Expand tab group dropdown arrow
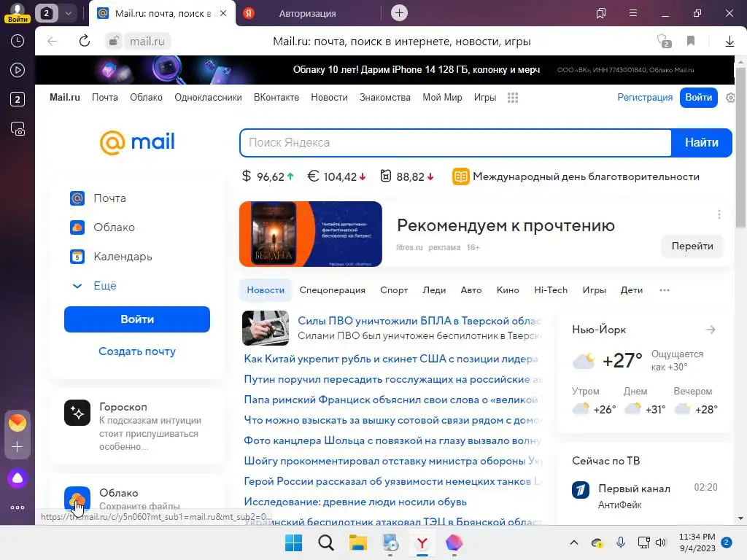 pos(68,13)
